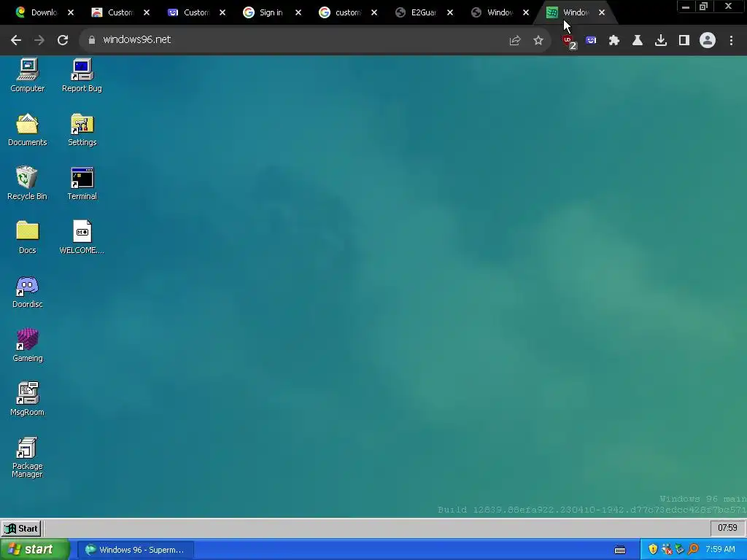Switch to the Sign in tab

click(264, 12)
